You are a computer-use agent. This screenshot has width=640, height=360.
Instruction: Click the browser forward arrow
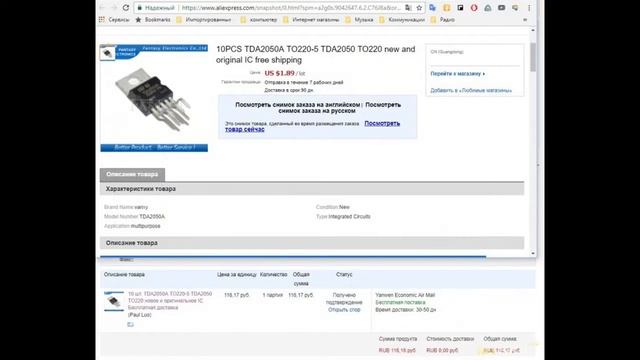[x=114, y=8]
